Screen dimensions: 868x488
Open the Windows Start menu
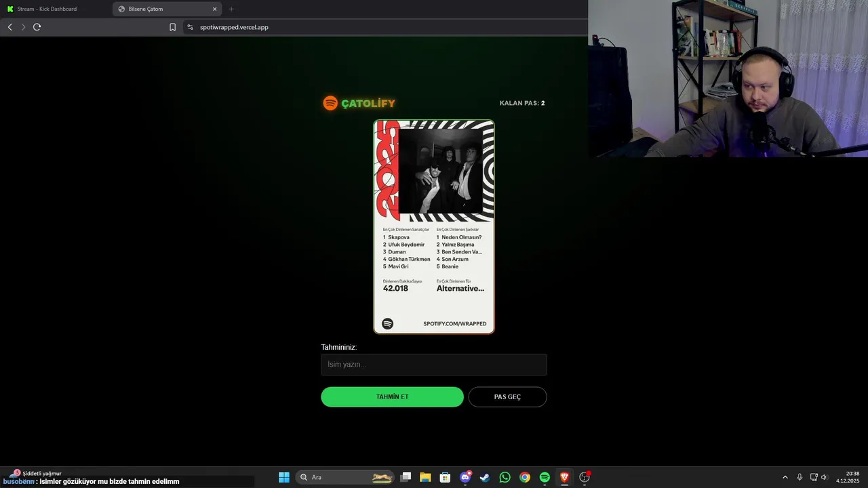284,477
